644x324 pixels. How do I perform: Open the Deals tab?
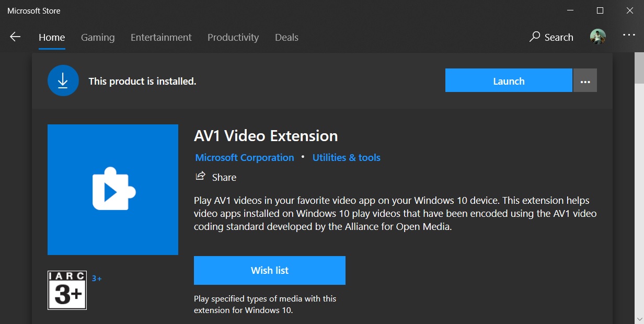point(286,38)
